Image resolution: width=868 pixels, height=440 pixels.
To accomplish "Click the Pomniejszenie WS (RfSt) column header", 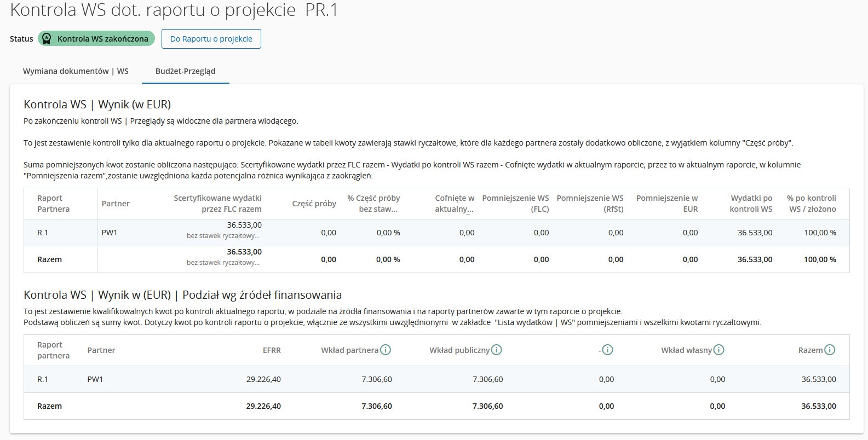I will 590,204.
